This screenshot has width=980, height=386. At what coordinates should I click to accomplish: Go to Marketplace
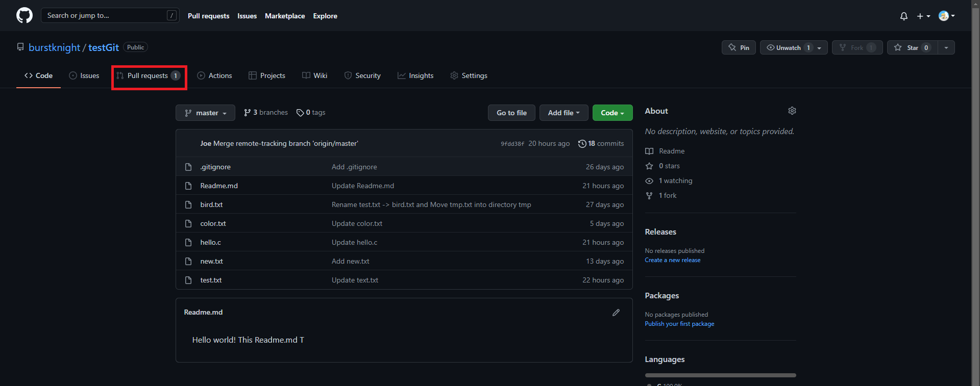(x=285, y=16)
